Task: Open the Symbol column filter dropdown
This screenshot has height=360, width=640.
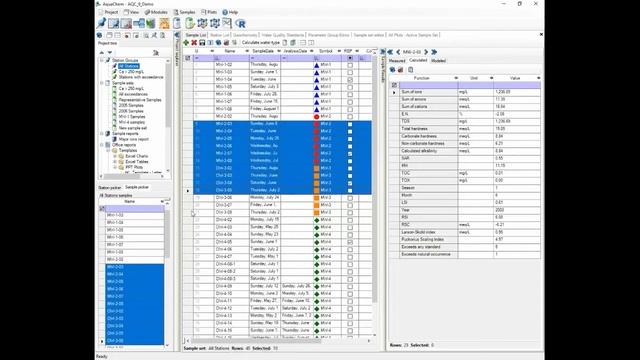Action: 339,51
